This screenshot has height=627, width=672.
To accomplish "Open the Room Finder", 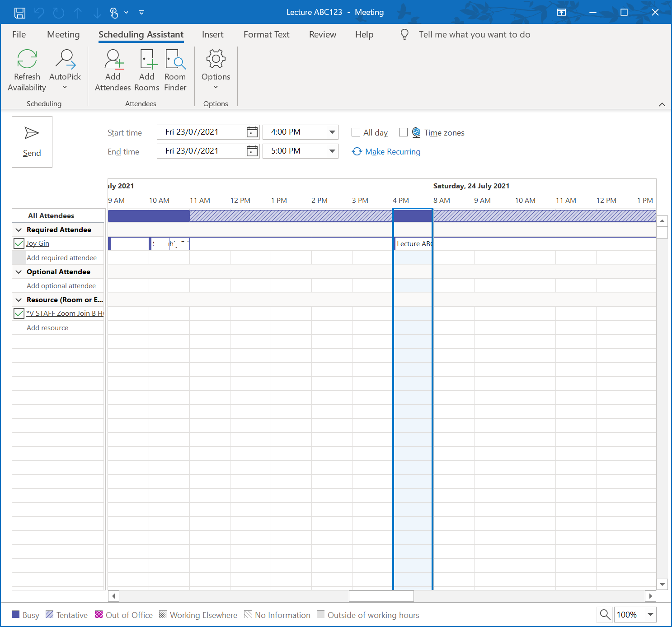I will [175, 70].
